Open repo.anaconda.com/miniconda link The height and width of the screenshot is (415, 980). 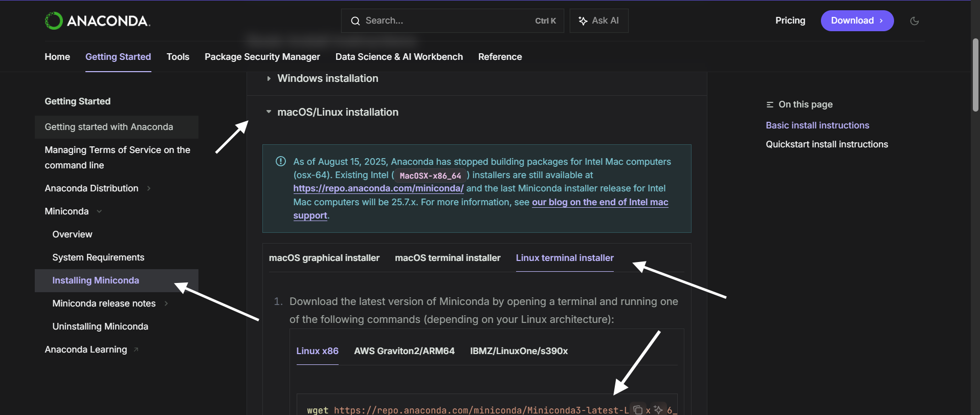tap(378, 188)
